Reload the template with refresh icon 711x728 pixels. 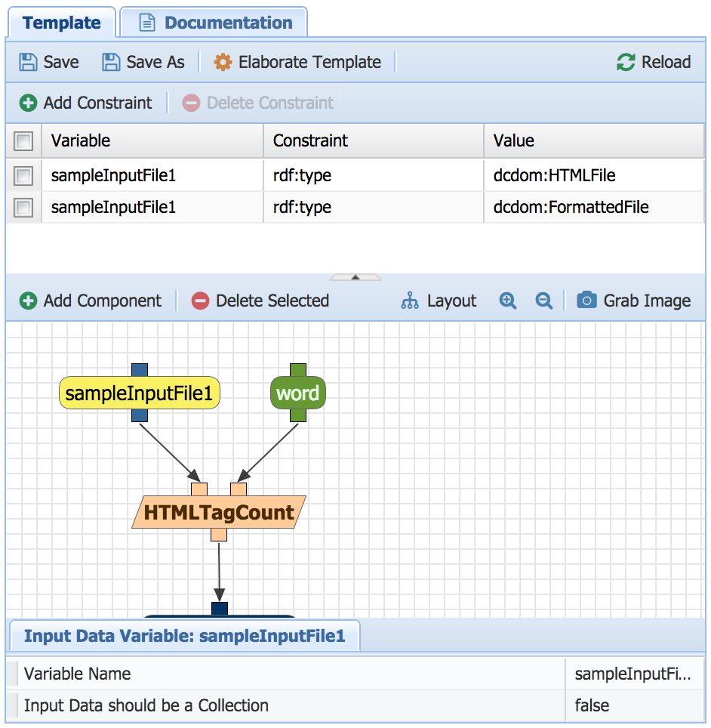(626, 62)
